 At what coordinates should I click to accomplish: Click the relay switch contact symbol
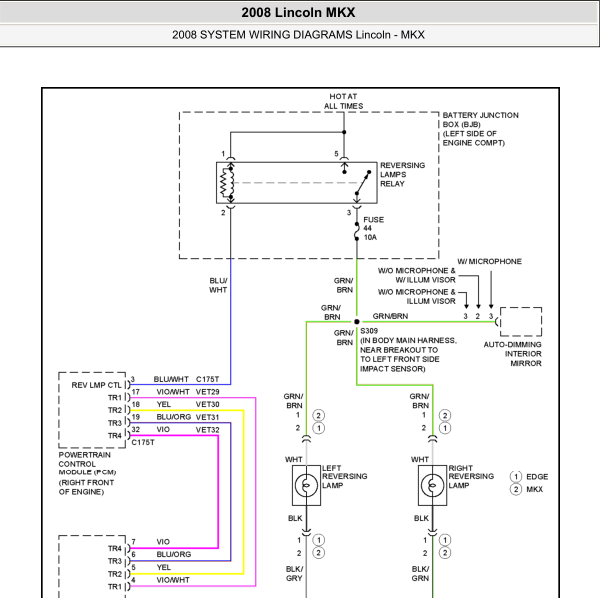pyautogui.click(x=363, y=183)
